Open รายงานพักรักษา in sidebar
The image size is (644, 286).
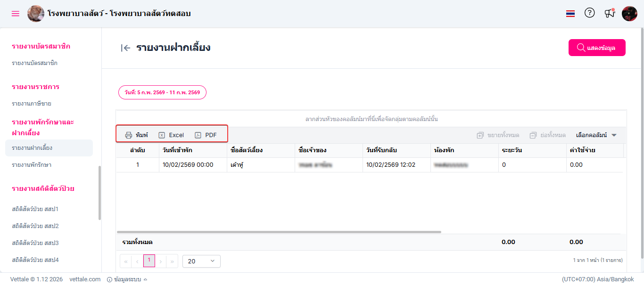point(32,165)
